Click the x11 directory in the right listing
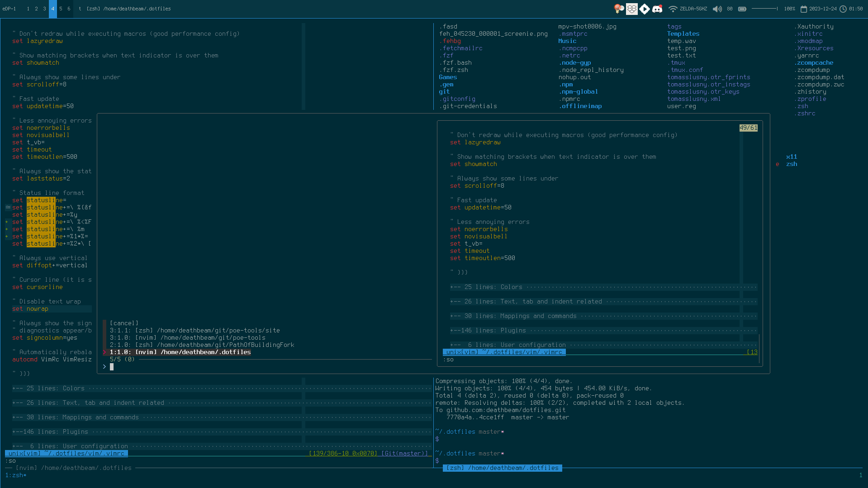This screenshot has height=488, width=868. click(792, 156)
